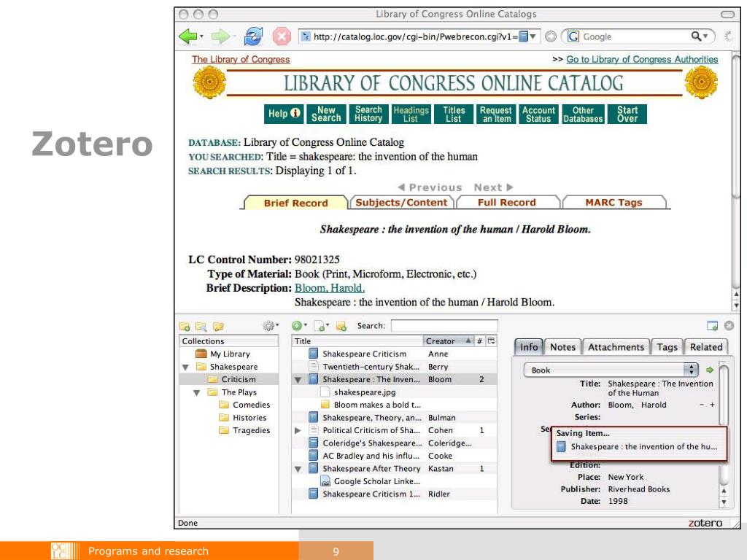
Task: Open the Back button history dropdown arrow
Action: pos(201,36)
